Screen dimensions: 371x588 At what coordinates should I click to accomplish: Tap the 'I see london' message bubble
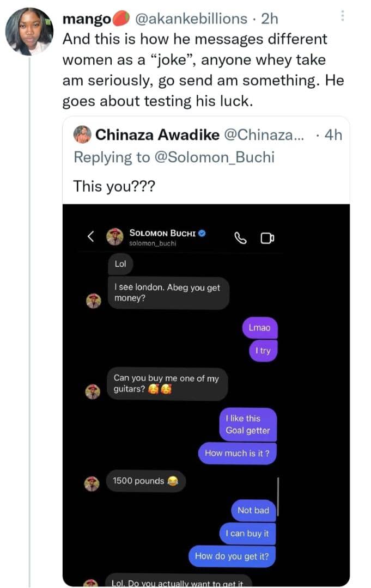click(168, 293)
